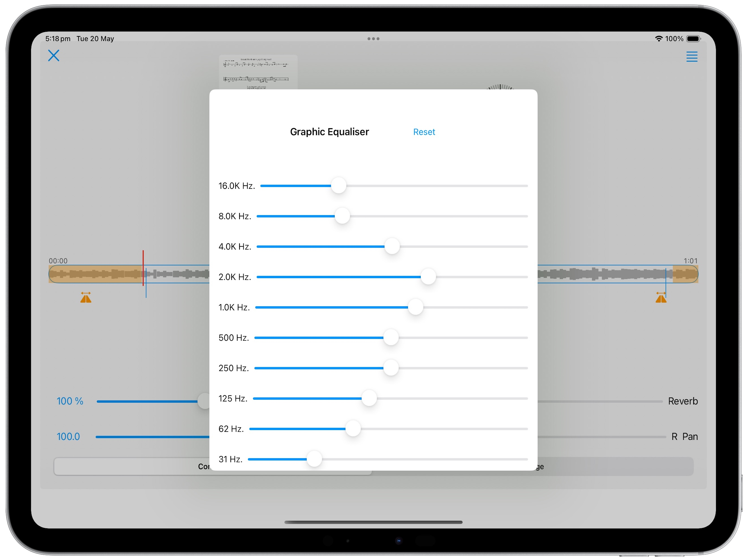The width and height of the screenshot is (747, 560).
Task: Click the Graphic Equaliser title
Action: [329, 132]
